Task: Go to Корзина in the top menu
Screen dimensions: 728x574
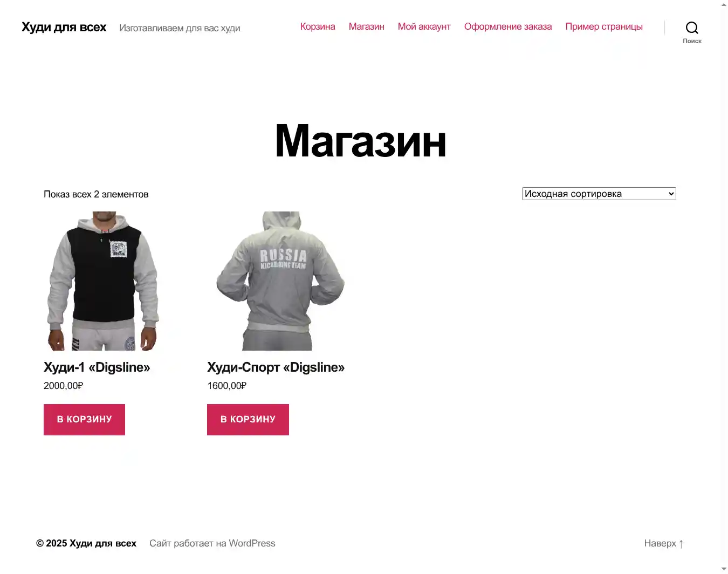Action: tap(318, 26)
